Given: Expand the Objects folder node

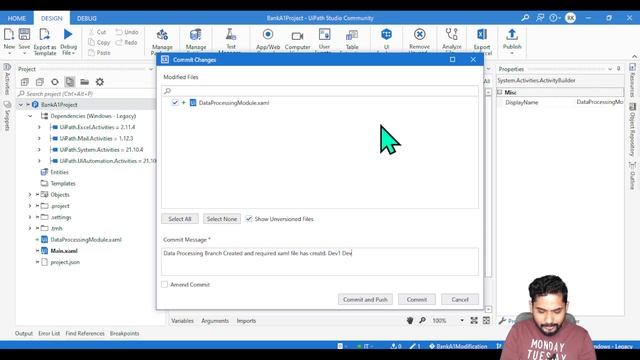Looking at the screenshot, I should [30, 195].
